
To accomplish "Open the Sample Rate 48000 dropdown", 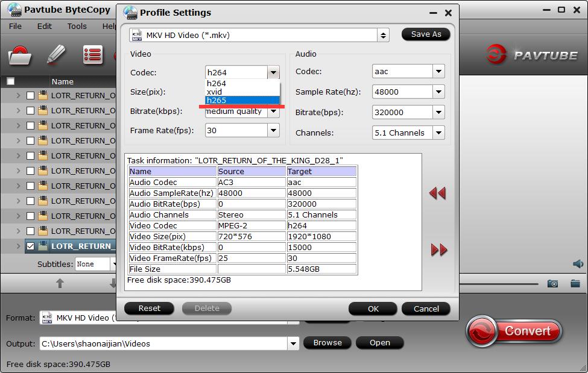I will pos(438,92).
